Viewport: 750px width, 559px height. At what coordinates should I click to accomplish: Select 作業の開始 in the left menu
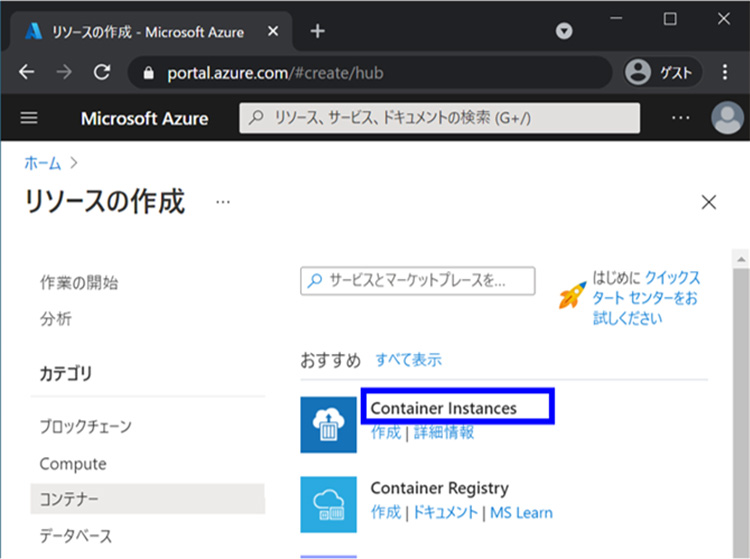point(79,283)
